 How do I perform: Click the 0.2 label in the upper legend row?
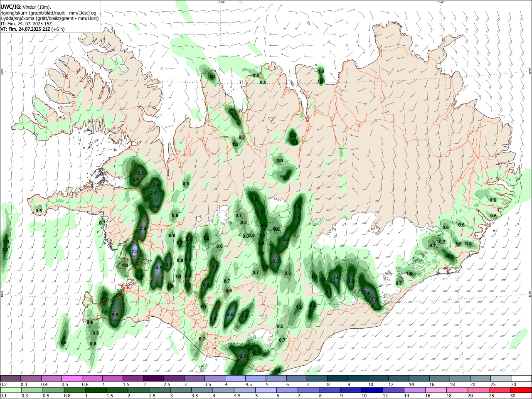click(x=3, y=384)
